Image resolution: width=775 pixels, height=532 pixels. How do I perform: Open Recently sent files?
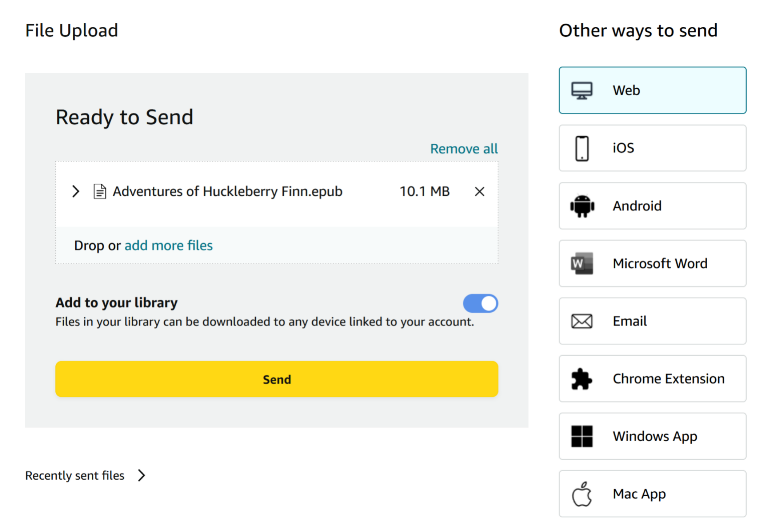point(75,475)
